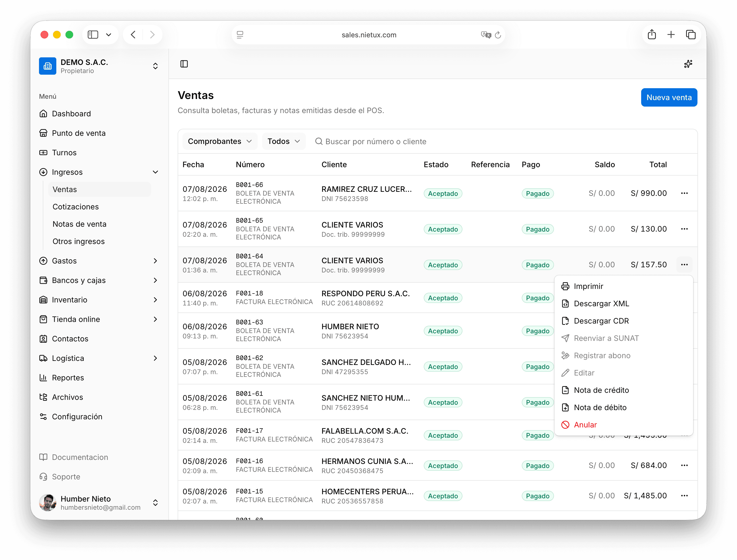
Task: Click Safari's share icon
Action: pos(652,35)
